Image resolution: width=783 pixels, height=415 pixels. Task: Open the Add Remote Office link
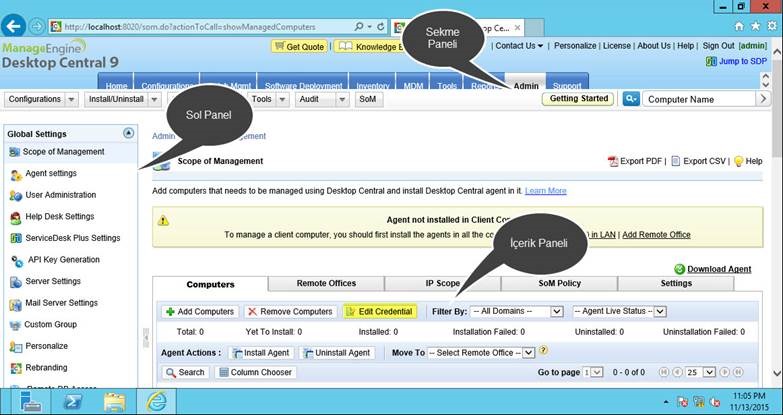click(656, 235)
